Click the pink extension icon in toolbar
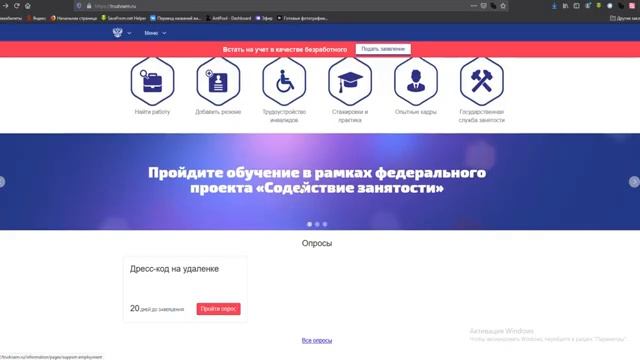Screen dimensions: 640x360 point(632,6)
